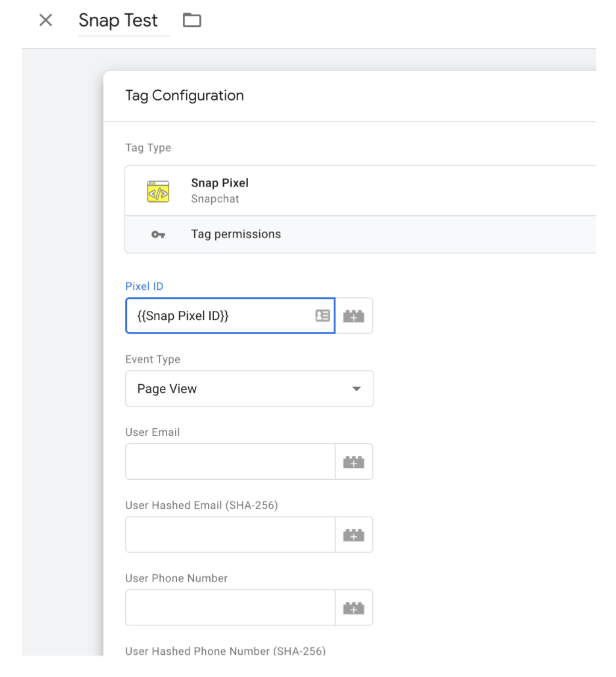
Task: Select the Tag Configuration header
Action: tap(185, 96)
